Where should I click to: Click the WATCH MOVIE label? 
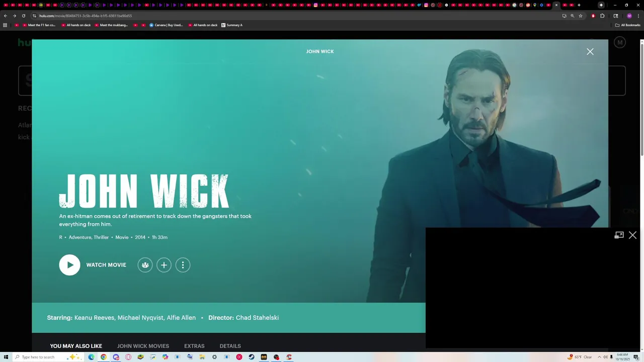point(106,265)
